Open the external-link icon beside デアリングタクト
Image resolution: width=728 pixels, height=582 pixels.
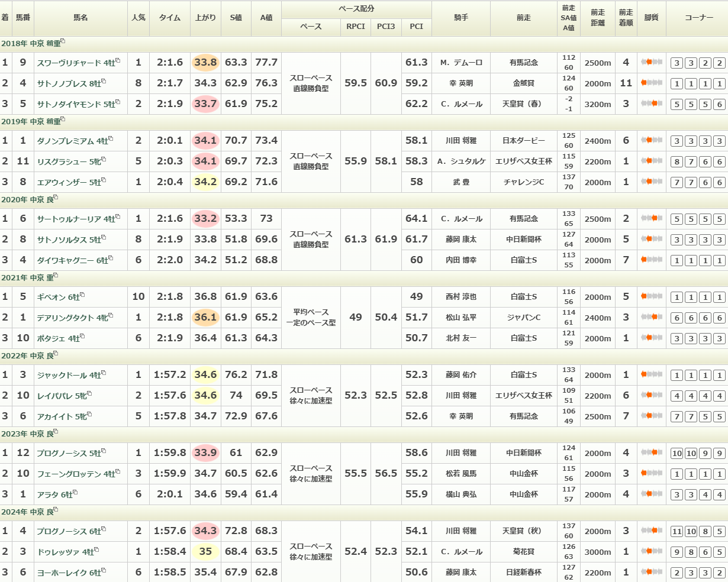(x=110, y=316)
